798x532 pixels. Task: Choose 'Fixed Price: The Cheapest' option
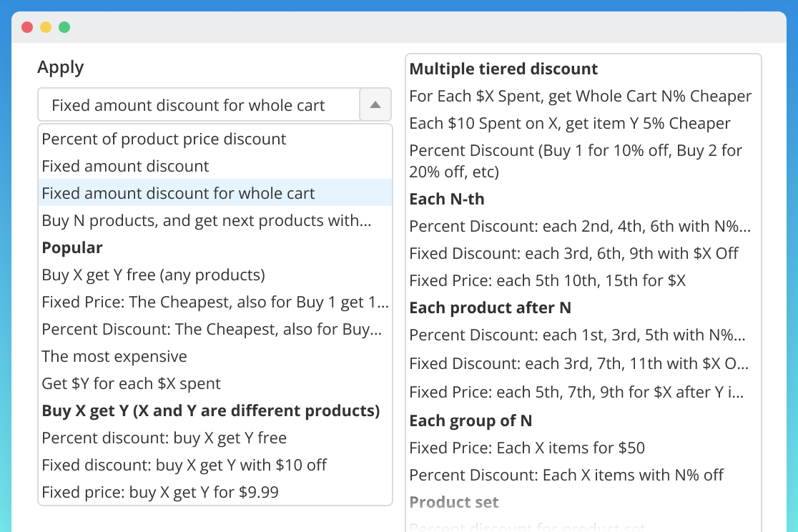tap(215, 302)
